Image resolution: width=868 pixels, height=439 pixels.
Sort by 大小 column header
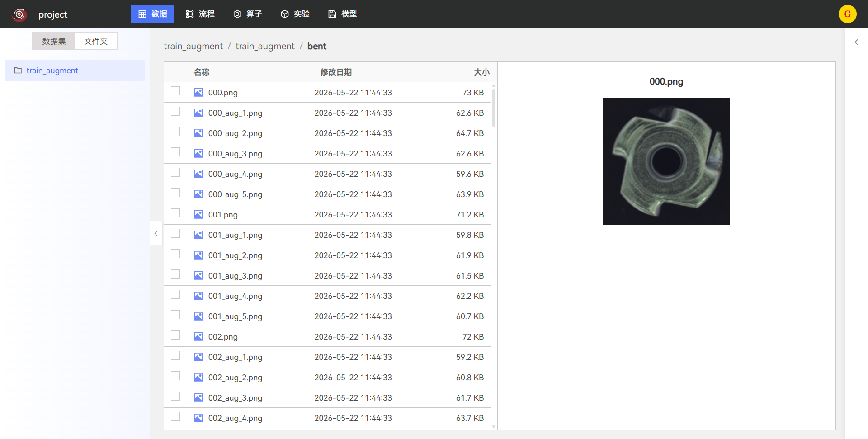tap(481, 72)
